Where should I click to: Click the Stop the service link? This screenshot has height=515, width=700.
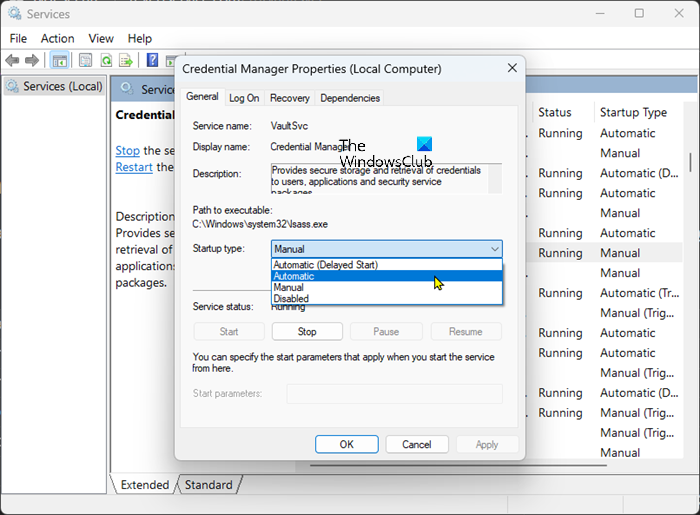(128, 151)
